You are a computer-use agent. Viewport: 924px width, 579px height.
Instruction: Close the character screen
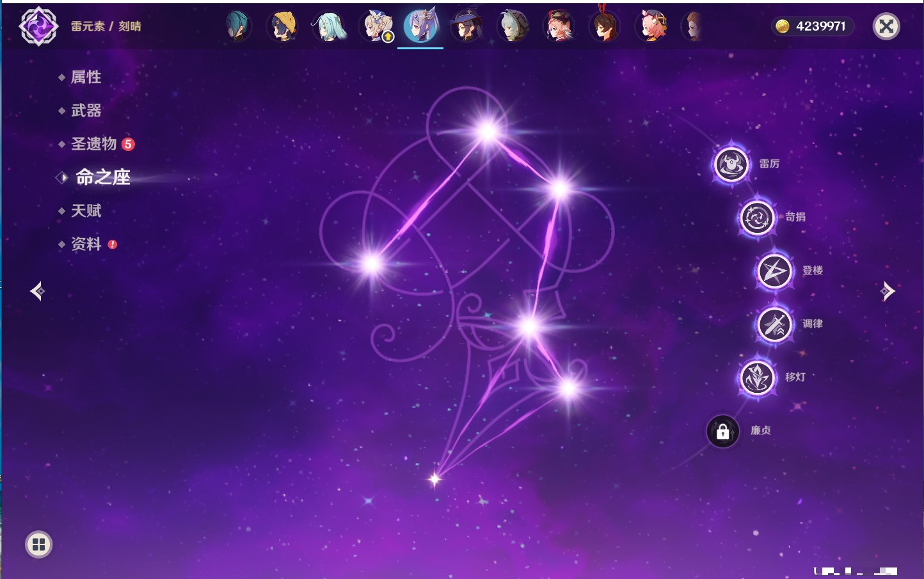click(x=886, y=26)
